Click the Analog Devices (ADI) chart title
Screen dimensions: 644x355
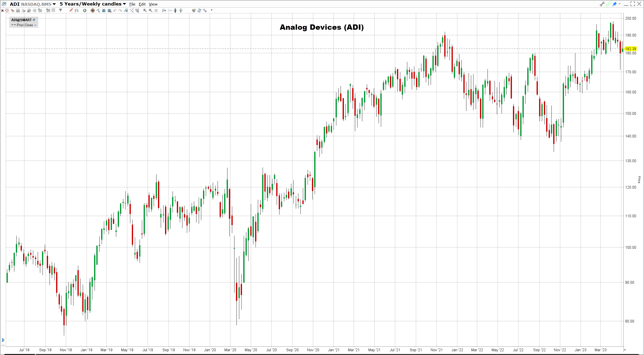pos(322,27)
